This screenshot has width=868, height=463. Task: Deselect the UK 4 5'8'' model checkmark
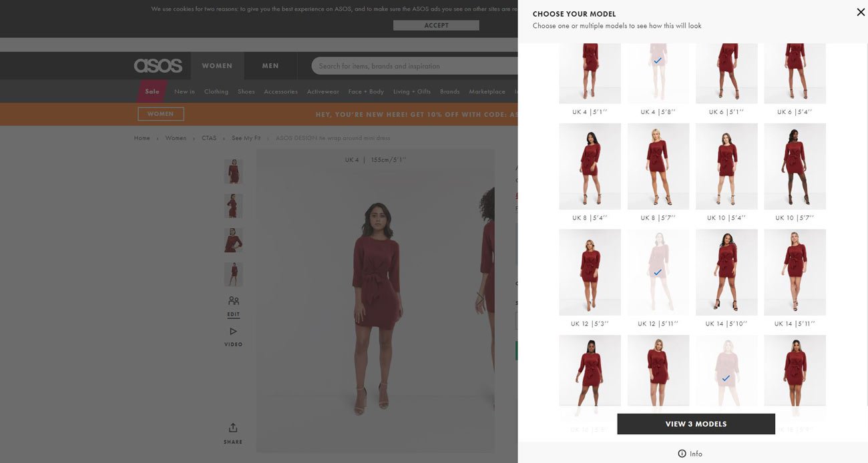coord(657,59)
